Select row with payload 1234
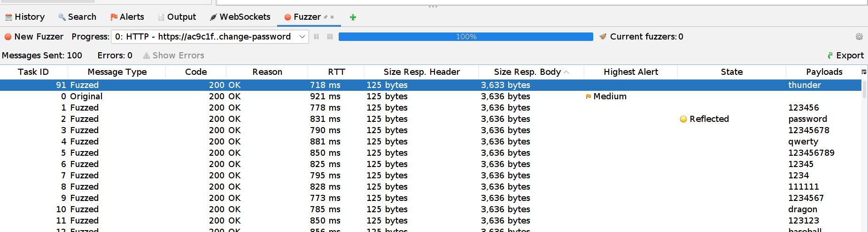868x232 pixels. (x=431, y=176)
